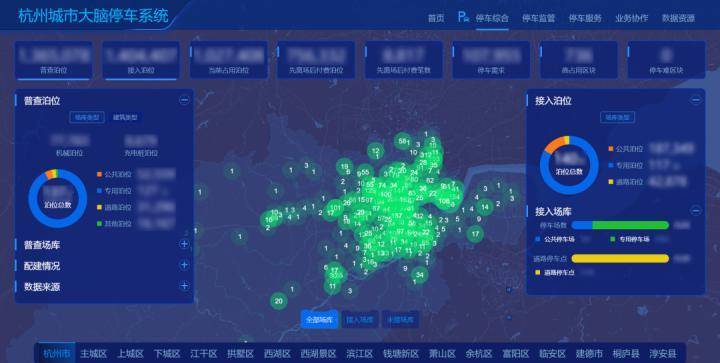The image size is (720, 363).
Task: Click map cluster marker labeled 101
Action: coord(336,208)
